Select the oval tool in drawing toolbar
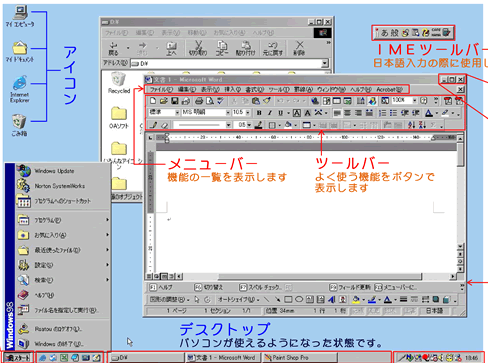This screenshot has height=363, width=488. pos(299,299)
